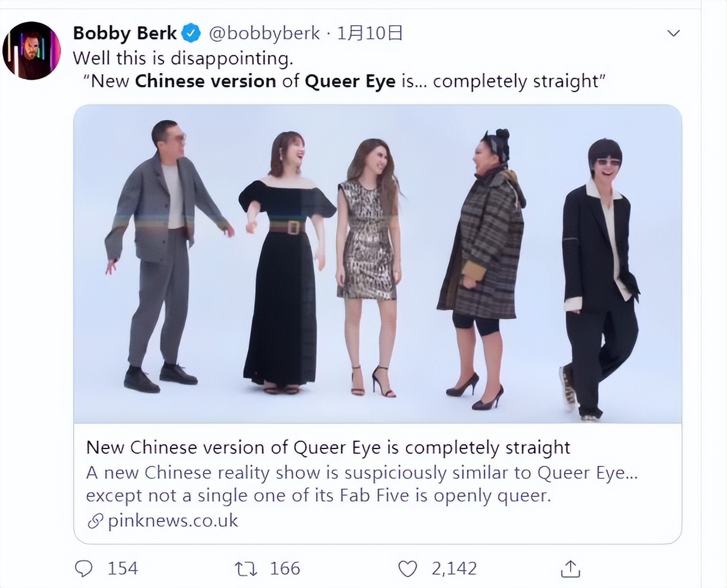Click the @bobbyberk handle
727x588 pixels.
[x=264, y=33]
